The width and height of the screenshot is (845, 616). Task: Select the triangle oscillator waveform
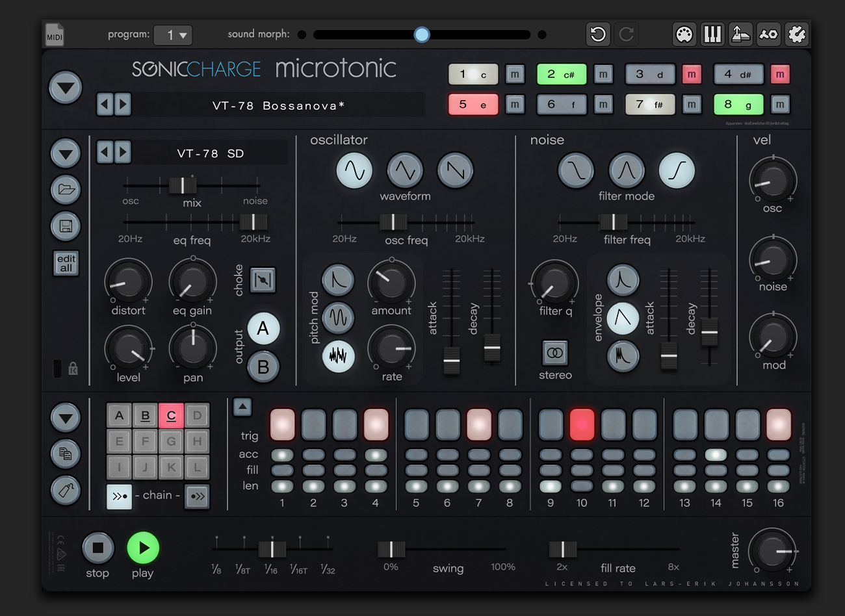pos(405,170)
